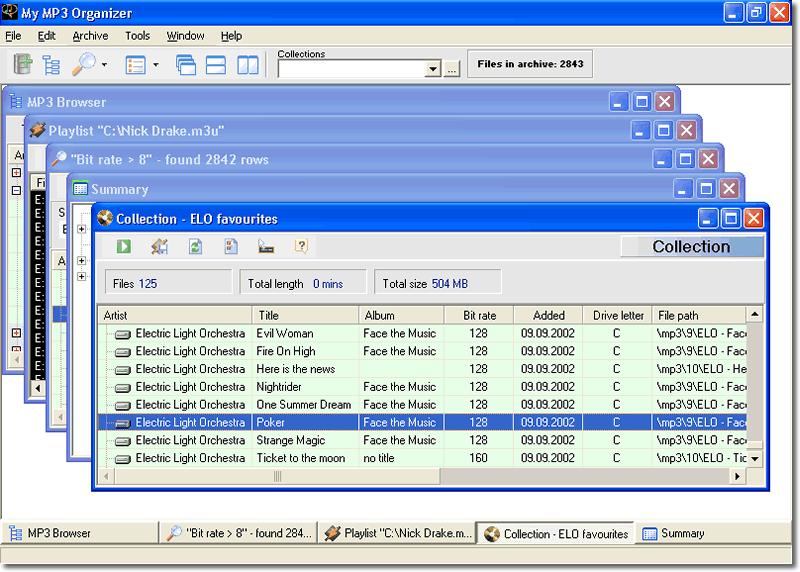Open the Archive menu
Viewport: 800px width, 572px height.
pyautogui.click(x=90, y=36)
